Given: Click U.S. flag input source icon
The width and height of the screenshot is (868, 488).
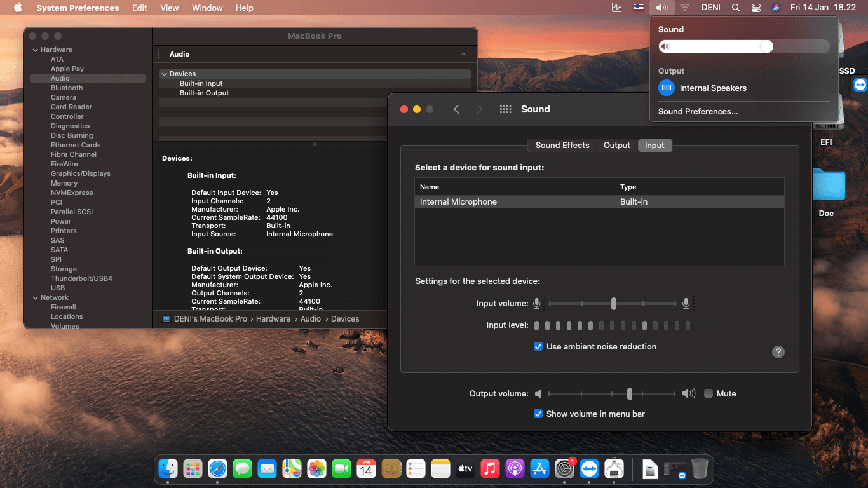Looking at the screenshot, I should coord(639,8).
